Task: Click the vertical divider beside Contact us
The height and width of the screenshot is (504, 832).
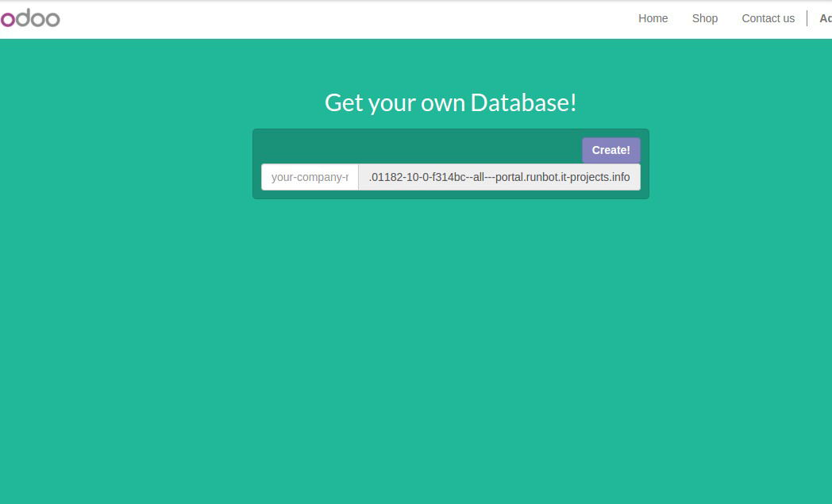Action: [x=807, y=18]
